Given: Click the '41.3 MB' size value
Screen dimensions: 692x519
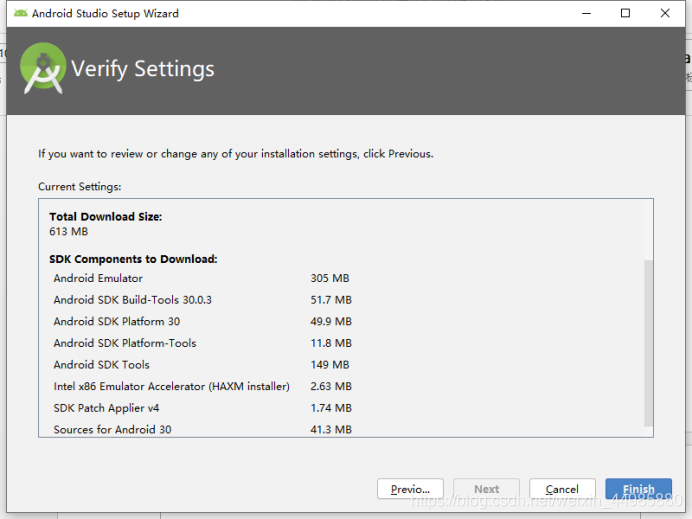Looking at the screenshot, I should [x=331, y=429].
